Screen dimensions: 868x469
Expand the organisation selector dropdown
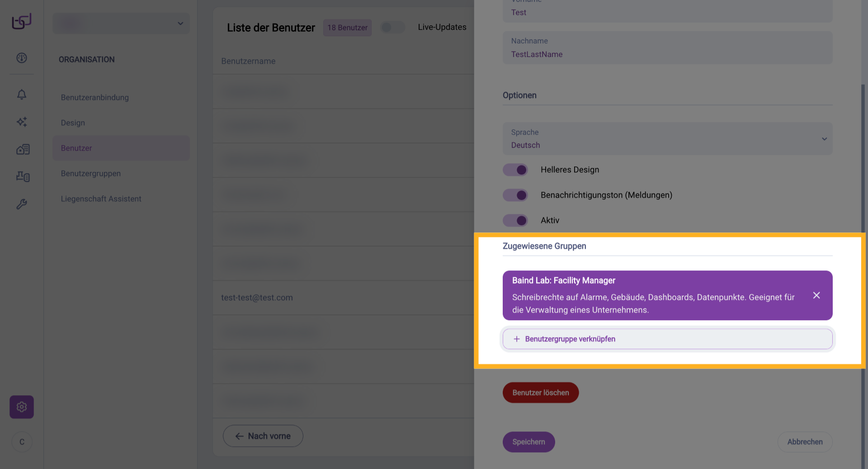click(121, 24)
